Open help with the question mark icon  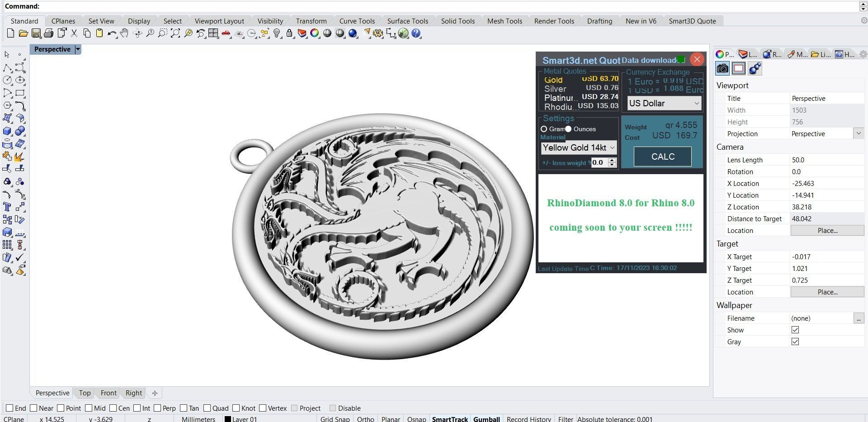pos(416,33)
